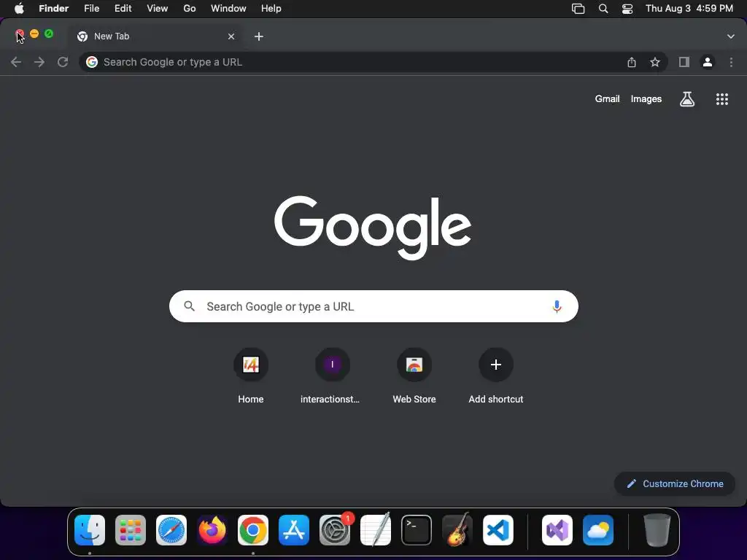
Task: Open Visual Studio in the Dock
Action: (x=557, y=530)
